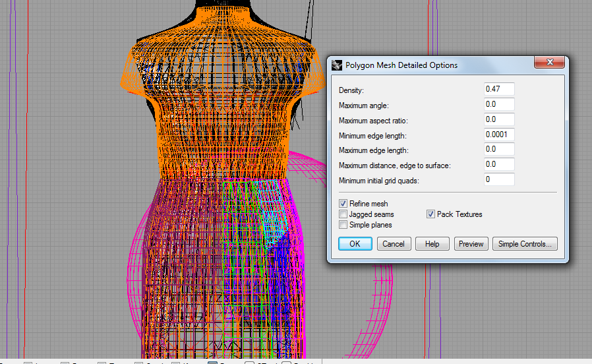Select the Maximum angle value box

coord(498,104)
